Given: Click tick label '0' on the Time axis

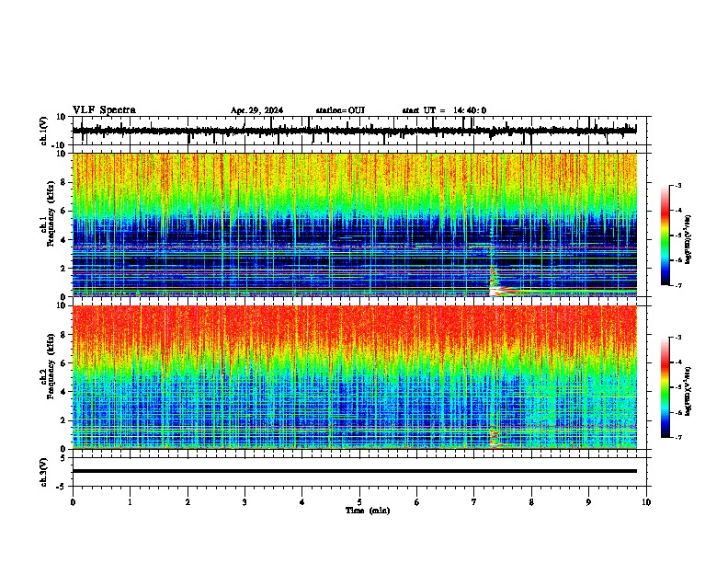Looking at the screenshot, I should coord(73,502).
